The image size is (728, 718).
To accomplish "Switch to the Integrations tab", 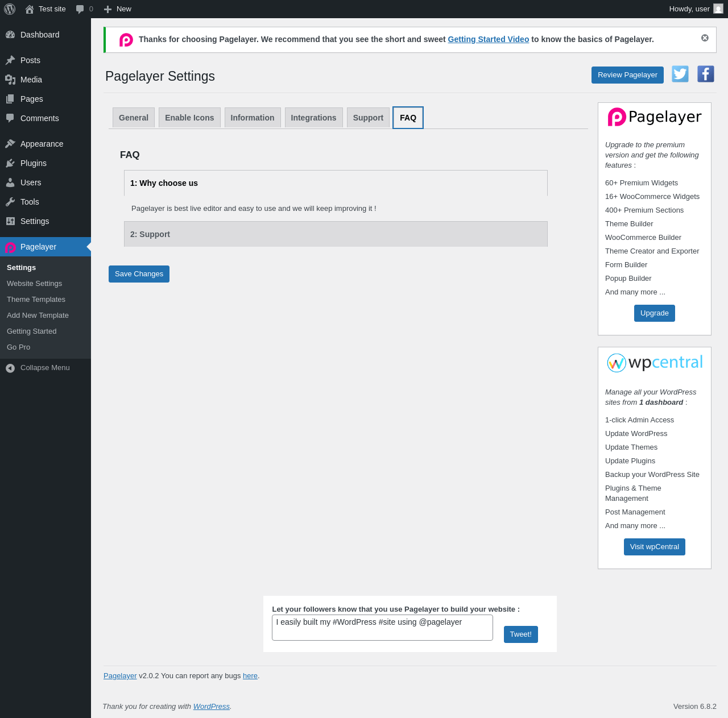I will pyautogui.click(x=313, y=118).
